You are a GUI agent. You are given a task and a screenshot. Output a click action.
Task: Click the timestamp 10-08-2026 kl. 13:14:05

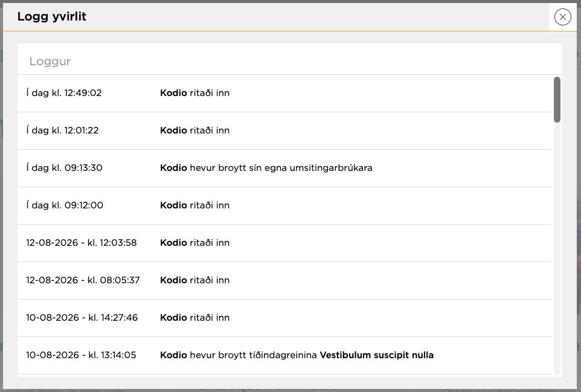[81, 355]
